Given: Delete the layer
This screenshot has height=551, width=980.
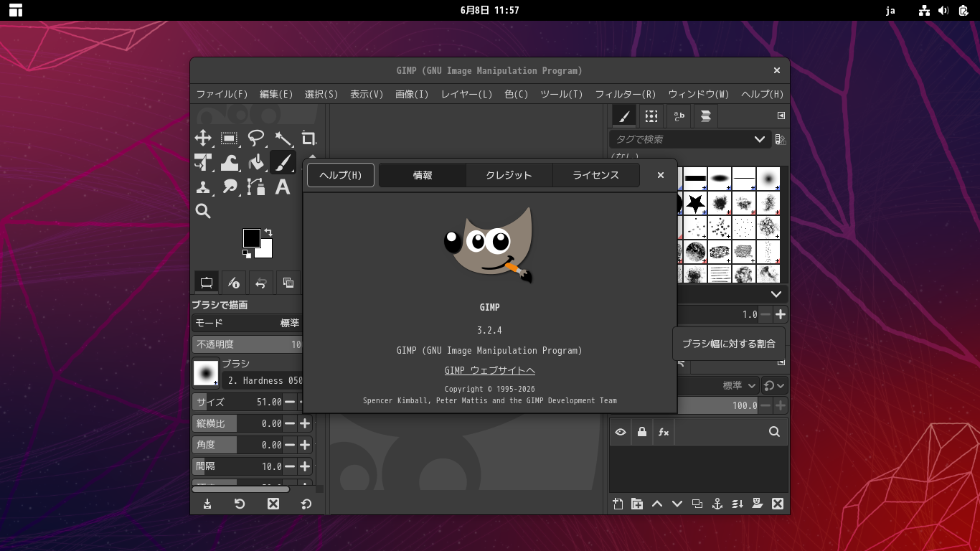Looking at the screenshot, I should coord(777,504).
